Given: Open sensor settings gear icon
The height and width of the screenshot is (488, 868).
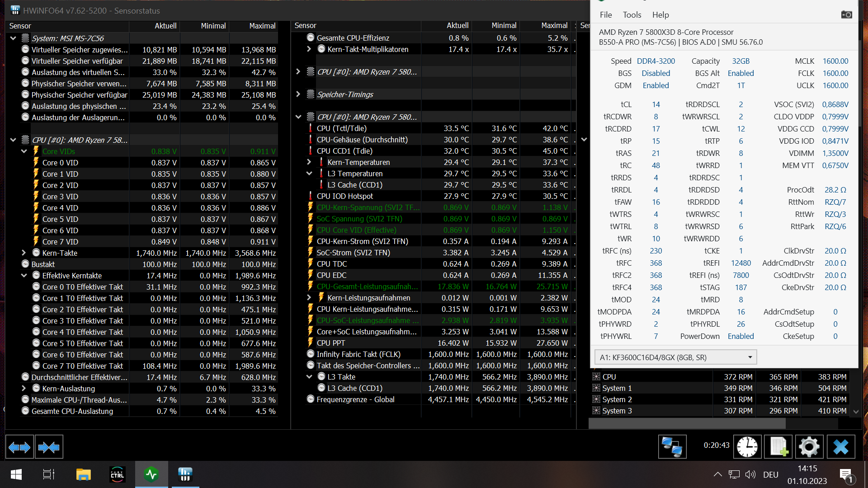Looking at the screenshot, I should click(x=809, y=447).
